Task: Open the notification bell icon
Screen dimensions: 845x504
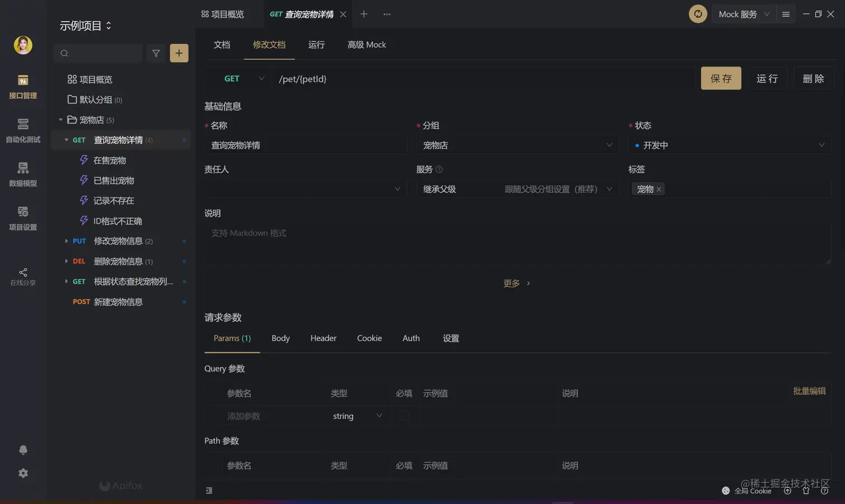Action: click(23, 450)
